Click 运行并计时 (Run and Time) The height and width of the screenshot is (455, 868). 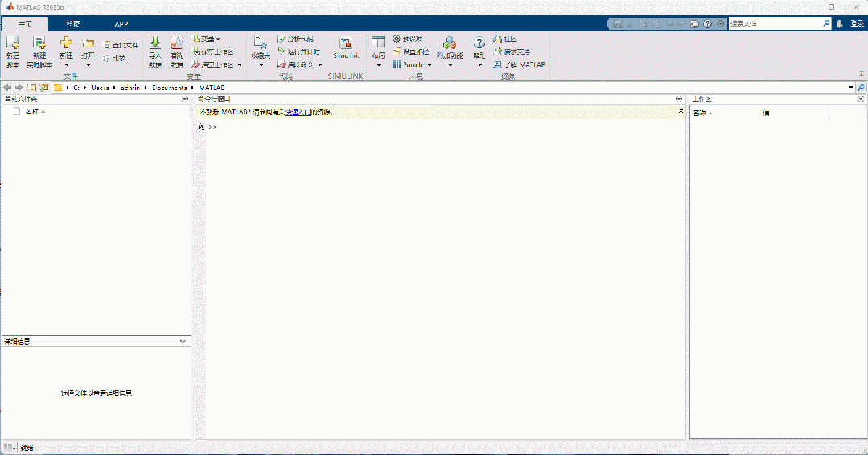(298, 52)
